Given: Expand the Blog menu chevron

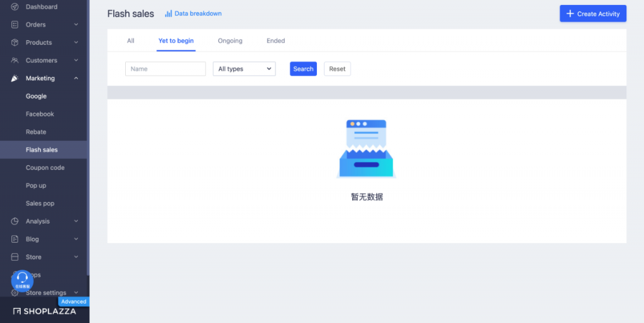Looking at the screenshot, I should 76,239.
